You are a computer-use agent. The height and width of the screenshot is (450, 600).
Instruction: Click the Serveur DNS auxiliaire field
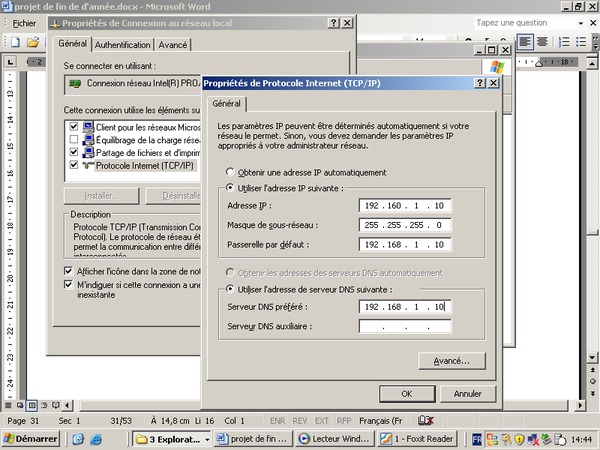point(405,326)
